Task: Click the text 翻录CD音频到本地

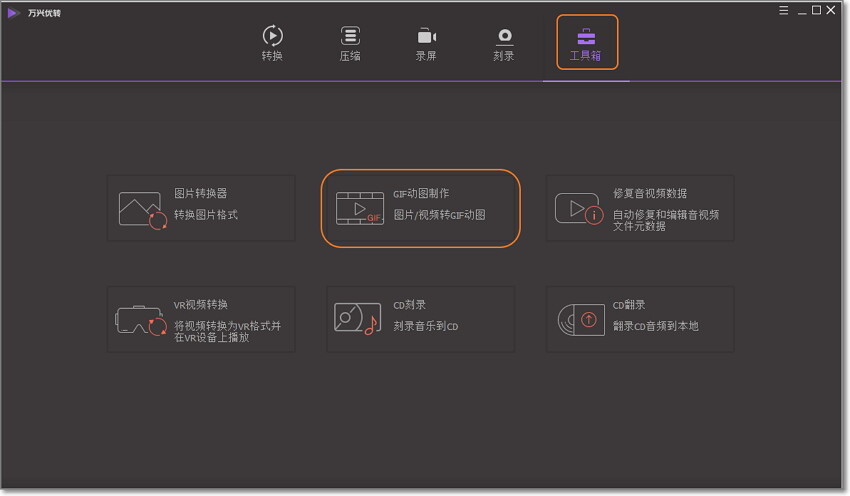Action: [x=656, y=326]
